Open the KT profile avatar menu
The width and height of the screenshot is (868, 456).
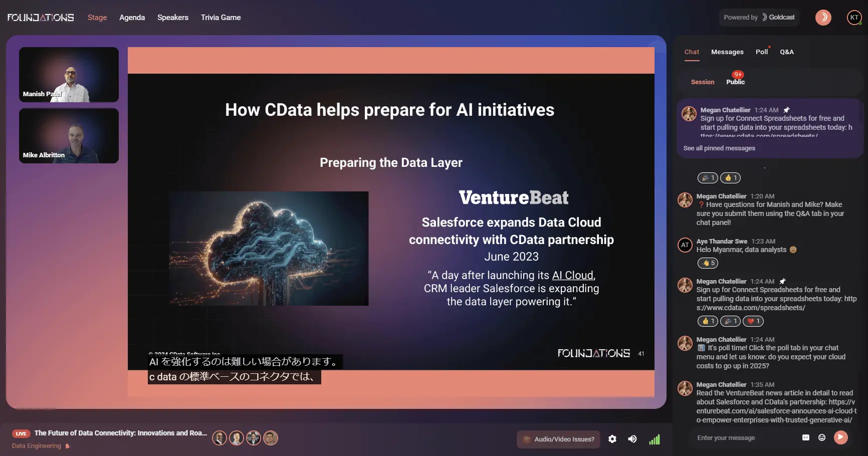(854, 18)
